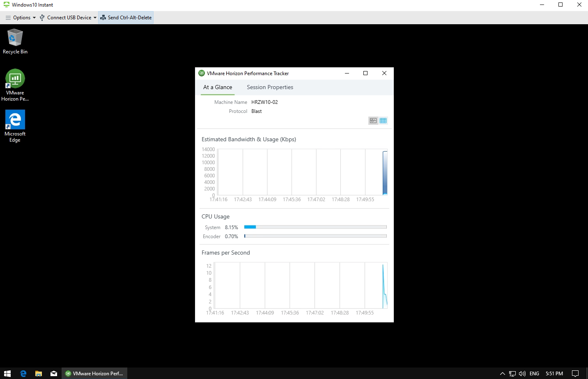Image resolution: width=588 pixels, height=379 pixels.
Task: Maximize the Performance Tracker window
Action: (365, 73)
